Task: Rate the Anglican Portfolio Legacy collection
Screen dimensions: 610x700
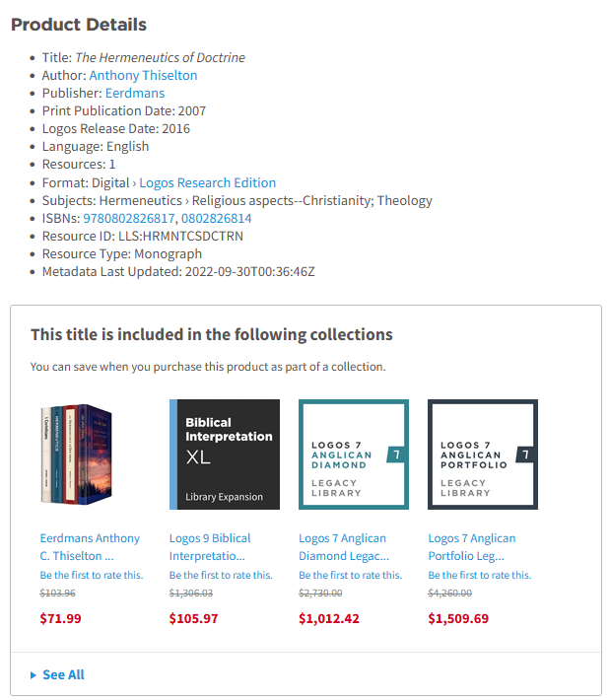Action: [479, 575]
